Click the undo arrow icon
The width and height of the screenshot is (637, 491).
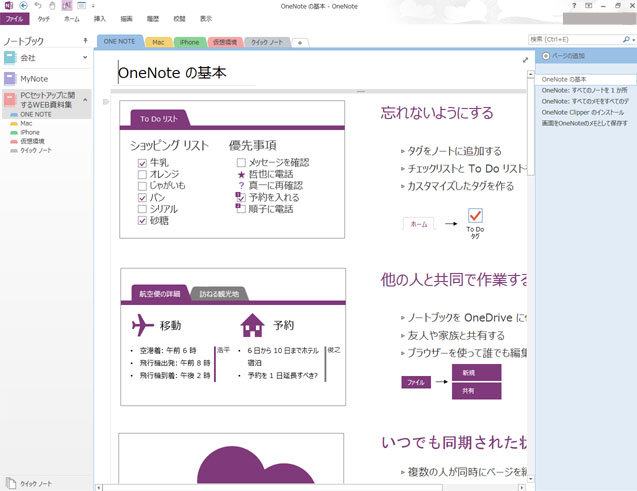point(38,6)
